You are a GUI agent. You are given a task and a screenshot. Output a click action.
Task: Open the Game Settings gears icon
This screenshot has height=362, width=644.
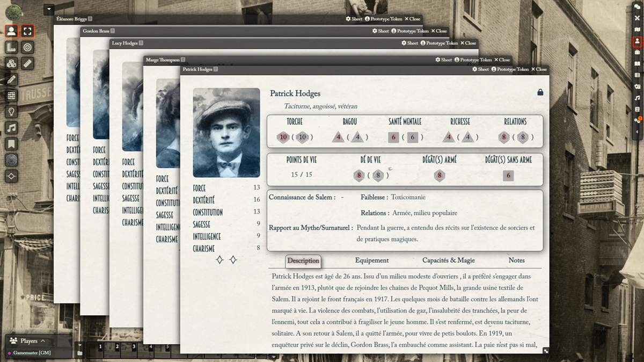pyautogui.click(x=637, y=121)
